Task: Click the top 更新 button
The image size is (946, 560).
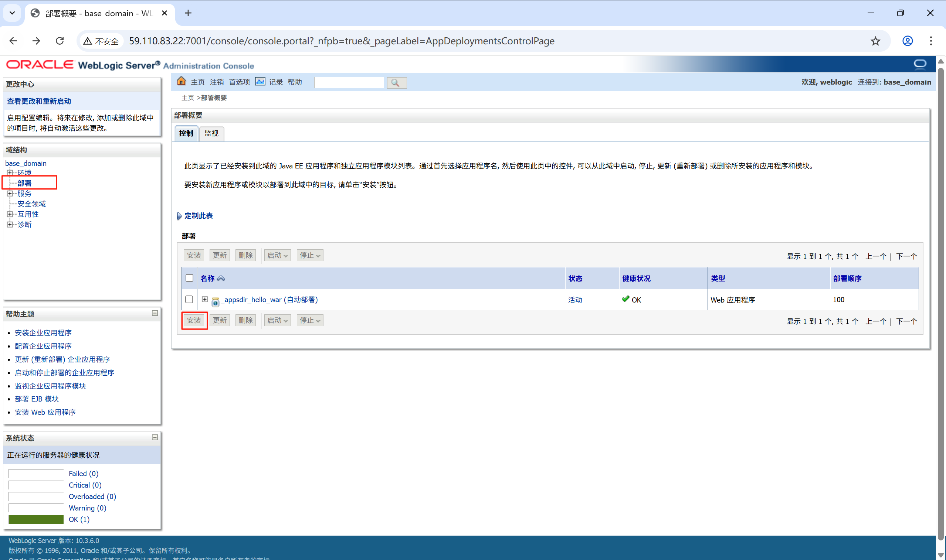Action: tap(220, 256)
